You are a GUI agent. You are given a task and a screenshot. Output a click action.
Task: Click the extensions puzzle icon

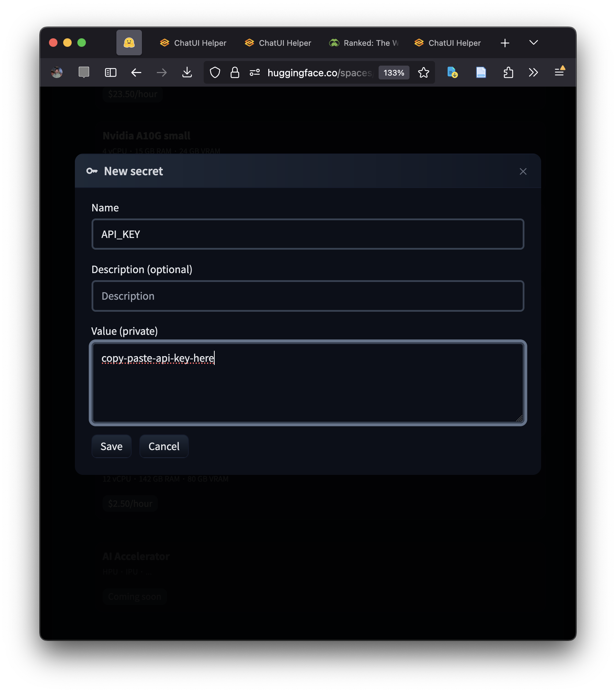click(x=508, y=72)
